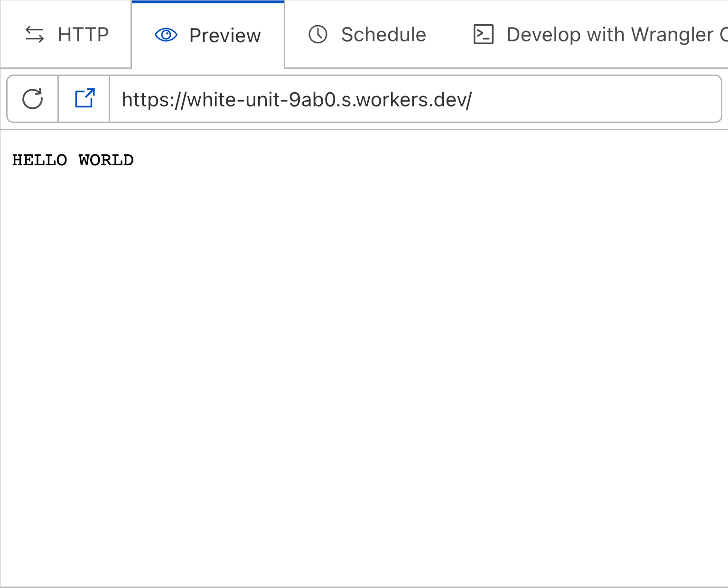The height and width of the screenshot is (588, 728).
Task: Click the blank preview page area
Action: pos(364,361)
